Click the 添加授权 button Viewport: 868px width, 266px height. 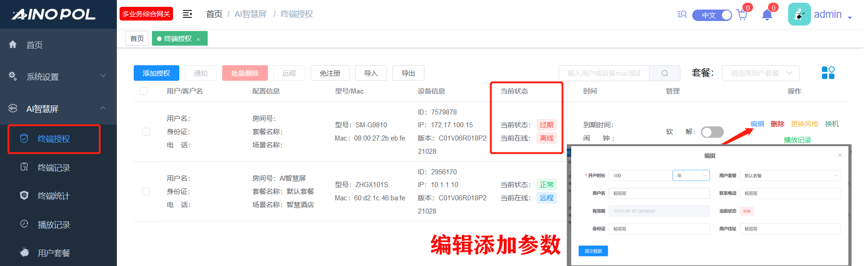(x=156, y=73)
